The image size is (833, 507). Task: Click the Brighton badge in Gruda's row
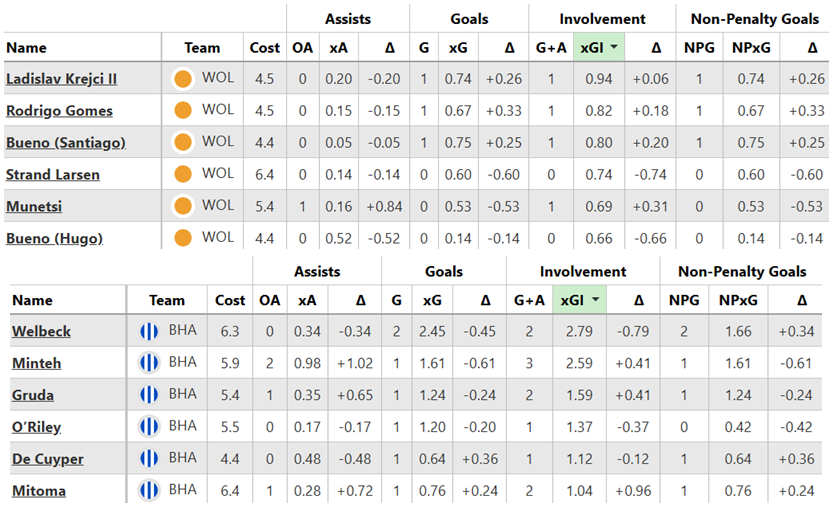point(149,395)
